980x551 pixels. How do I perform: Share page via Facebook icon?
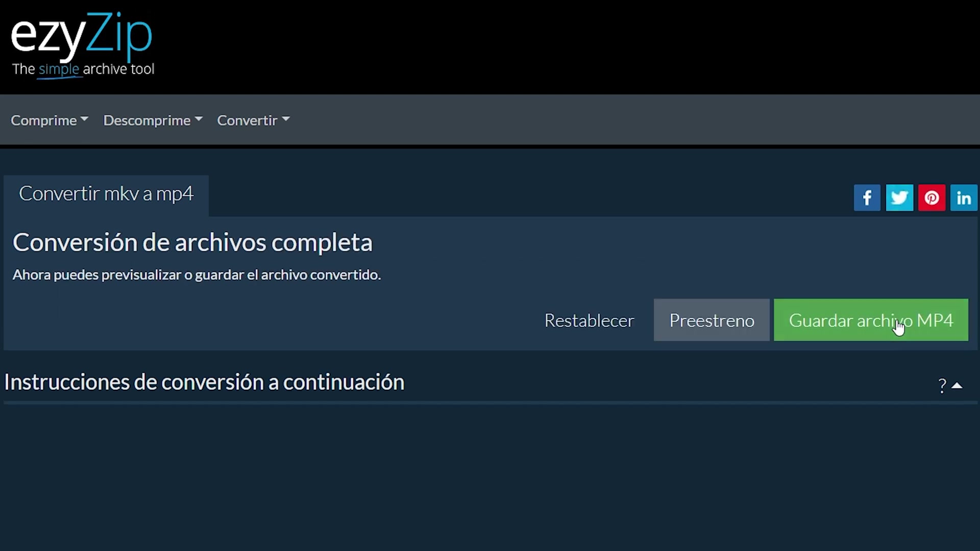(x=867, y=198)
